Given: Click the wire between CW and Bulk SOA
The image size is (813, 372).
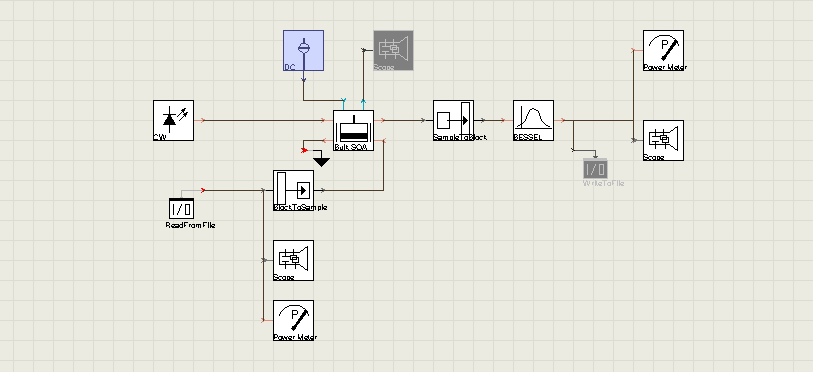Looking at the screenshot, I should 264,120.
